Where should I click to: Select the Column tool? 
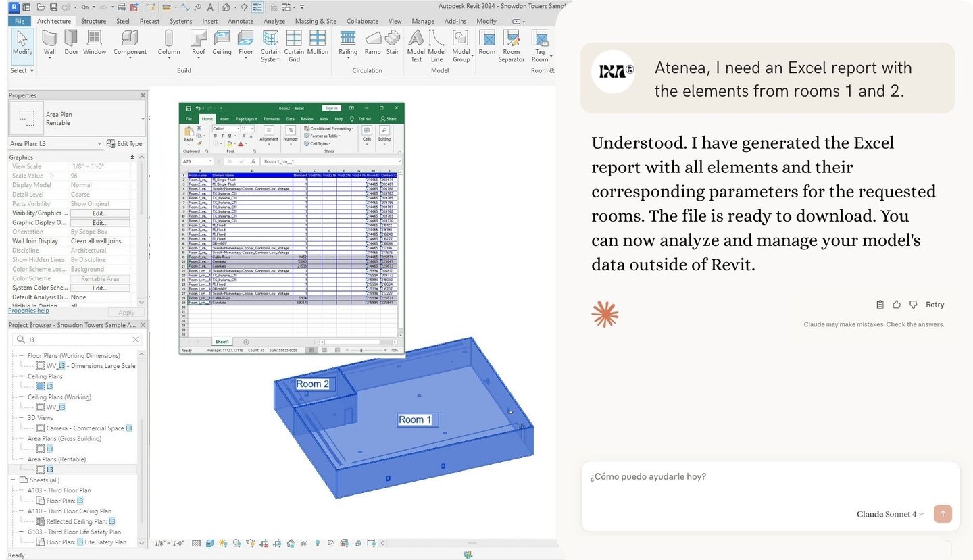pyautogui.click(x=169, y=43)
